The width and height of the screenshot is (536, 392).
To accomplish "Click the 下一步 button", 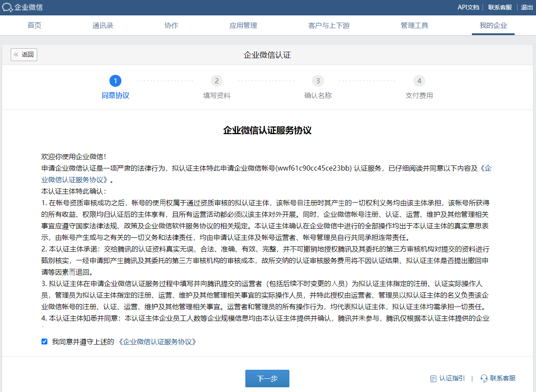I will click(267, 378).
